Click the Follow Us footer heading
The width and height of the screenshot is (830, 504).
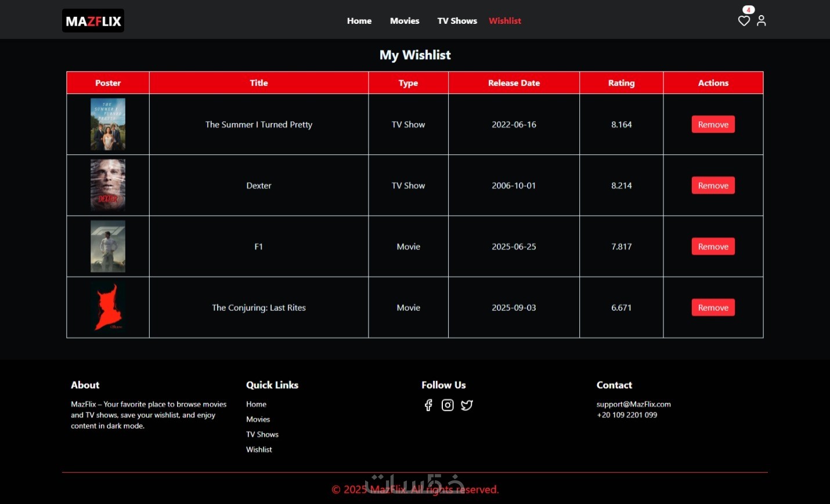[443, 385]
